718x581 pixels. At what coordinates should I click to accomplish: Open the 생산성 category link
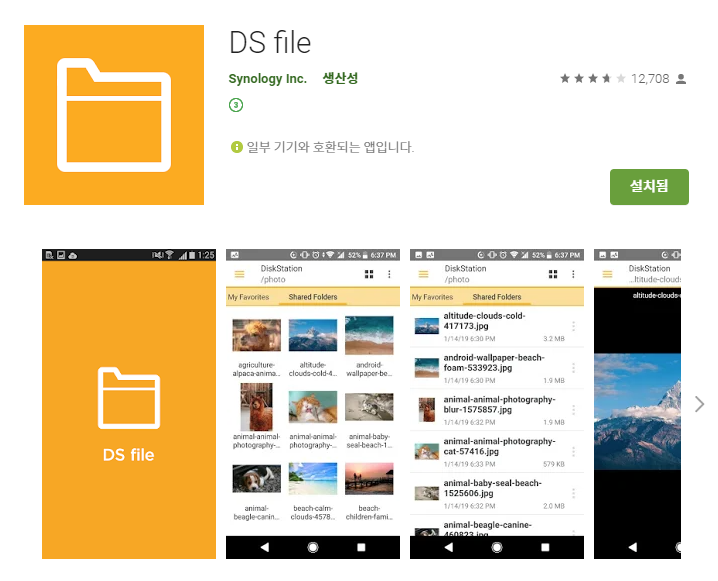point(340,78)
